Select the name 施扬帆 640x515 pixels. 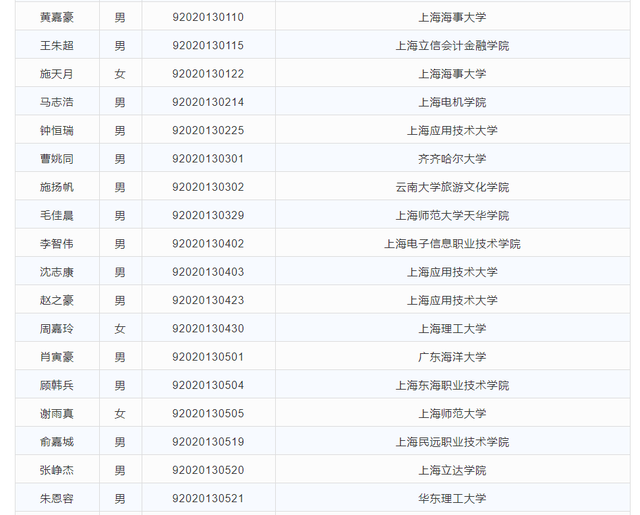pyautogui.click(x=57, y=187)
